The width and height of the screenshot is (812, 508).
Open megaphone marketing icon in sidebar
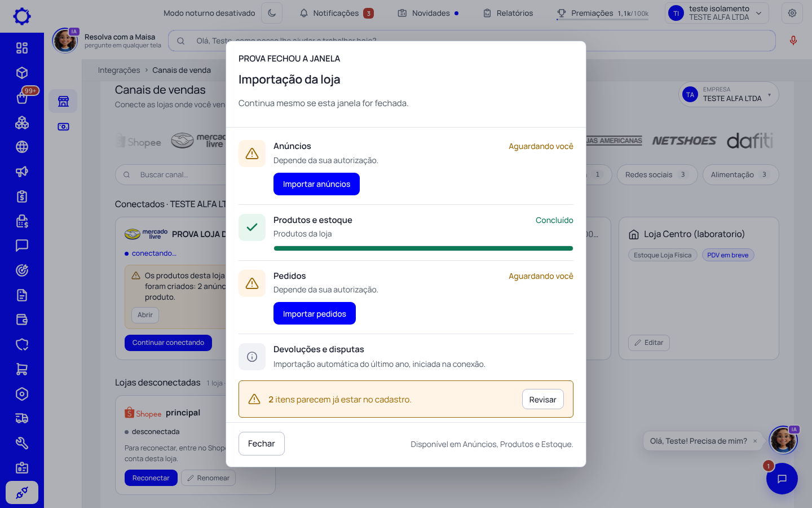point(22,172)
